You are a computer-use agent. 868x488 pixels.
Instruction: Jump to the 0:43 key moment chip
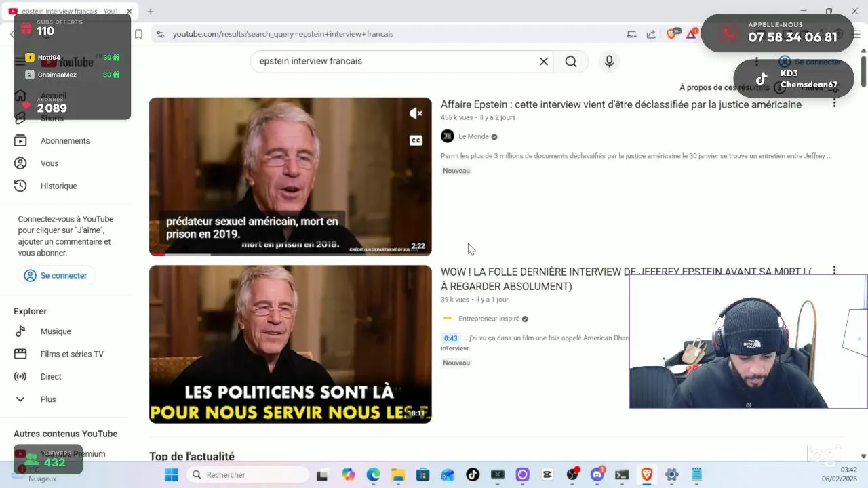pyautogui.click(x=450, y=338)
